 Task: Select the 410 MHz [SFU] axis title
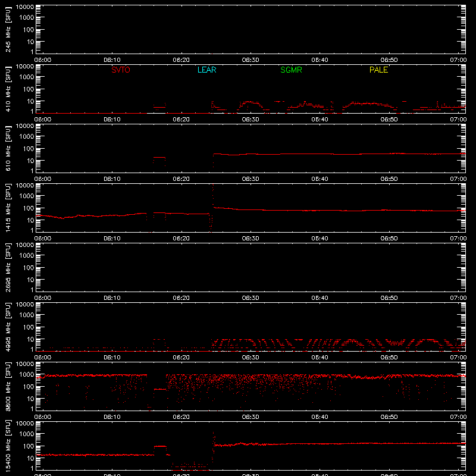click(8, 89)
